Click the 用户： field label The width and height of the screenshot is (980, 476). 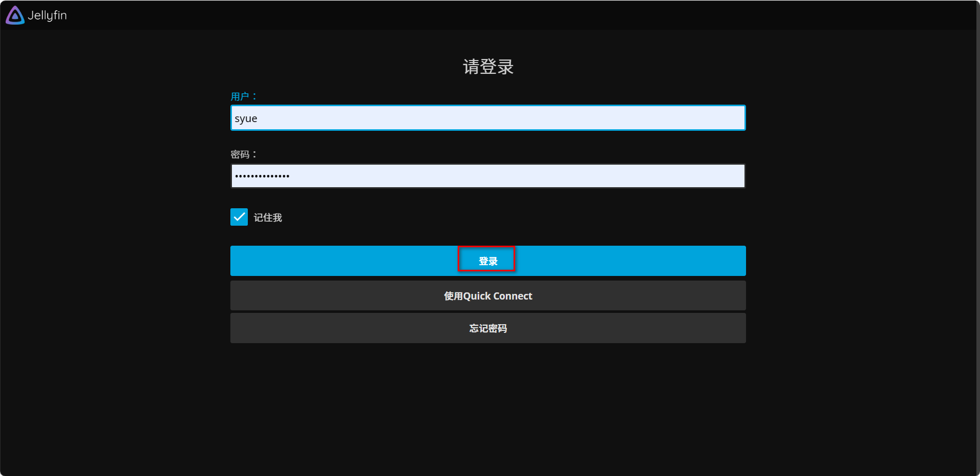pos(243,96)
